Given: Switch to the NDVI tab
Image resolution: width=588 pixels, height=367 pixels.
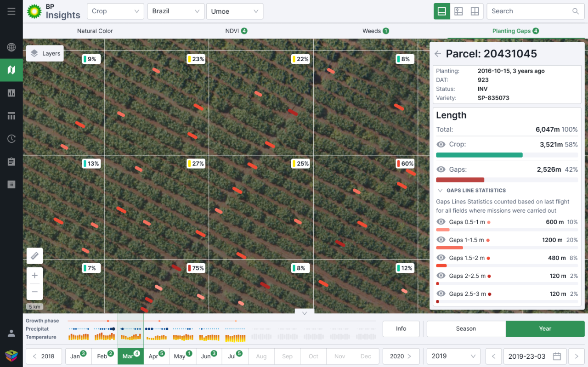Looking at the screenshot, I should tap(233, 31).
